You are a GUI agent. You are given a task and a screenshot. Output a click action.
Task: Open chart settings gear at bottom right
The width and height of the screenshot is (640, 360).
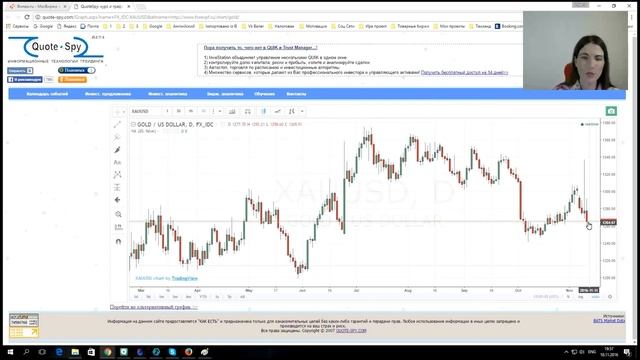pyautogui.click(x=610, y=297)
